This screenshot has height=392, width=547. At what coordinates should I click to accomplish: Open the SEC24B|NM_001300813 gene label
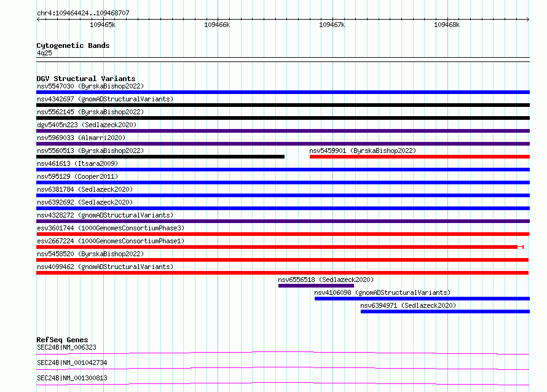[x=72, y=378]
